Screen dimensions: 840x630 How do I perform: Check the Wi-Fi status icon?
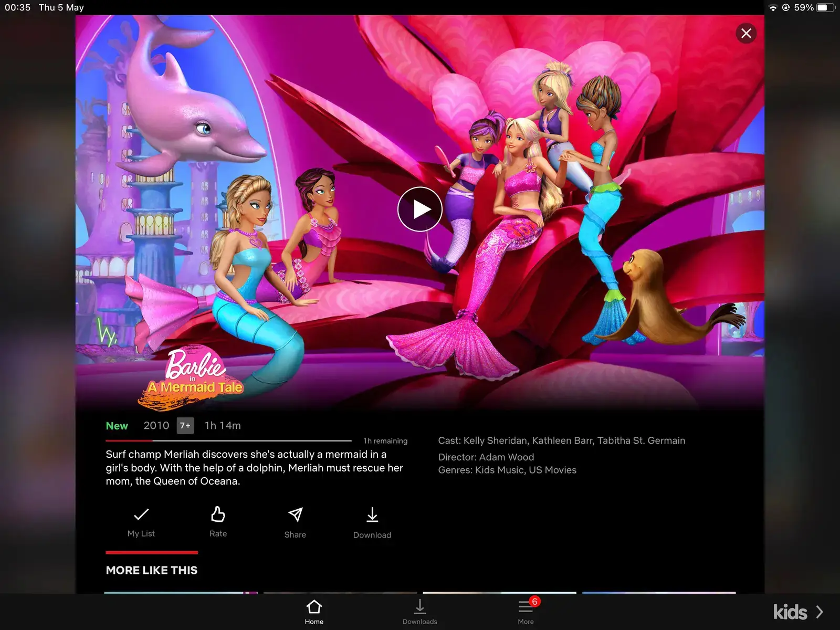click(773, 7)
